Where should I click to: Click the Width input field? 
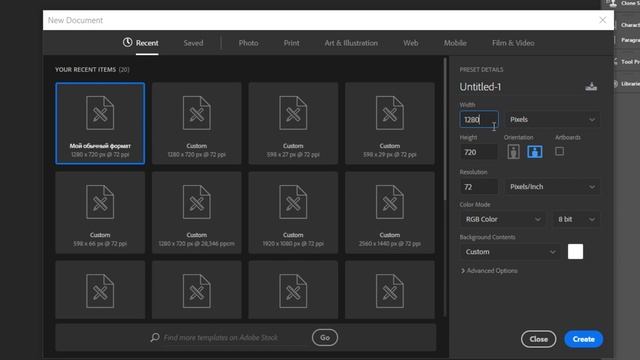[479, 120]
